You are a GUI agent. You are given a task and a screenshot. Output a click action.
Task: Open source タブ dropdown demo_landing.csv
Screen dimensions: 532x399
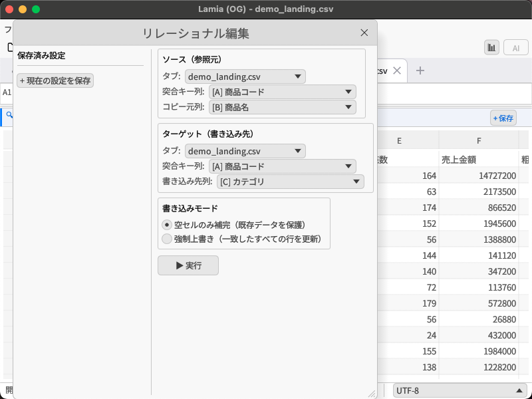245,76
